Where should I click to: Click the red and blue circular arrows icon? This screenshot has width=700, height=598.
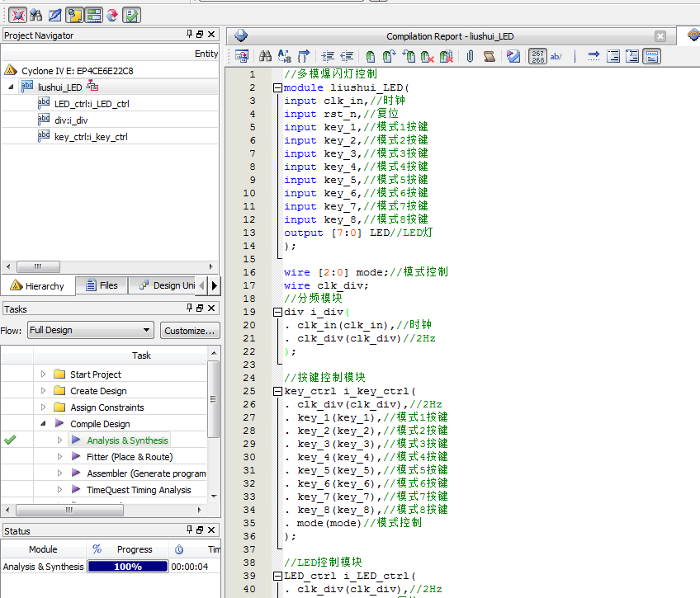(112, 15)
